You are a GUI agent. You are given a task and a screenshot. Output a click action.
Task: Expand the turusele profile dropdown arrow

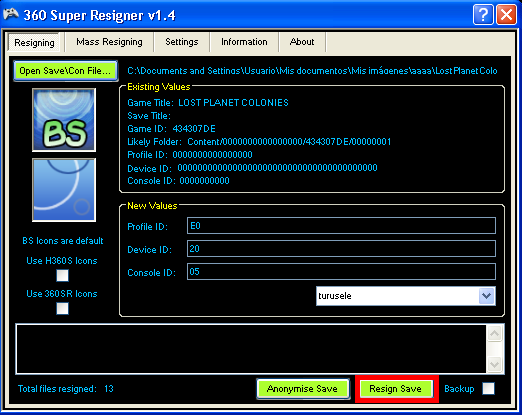pos(486,296)
